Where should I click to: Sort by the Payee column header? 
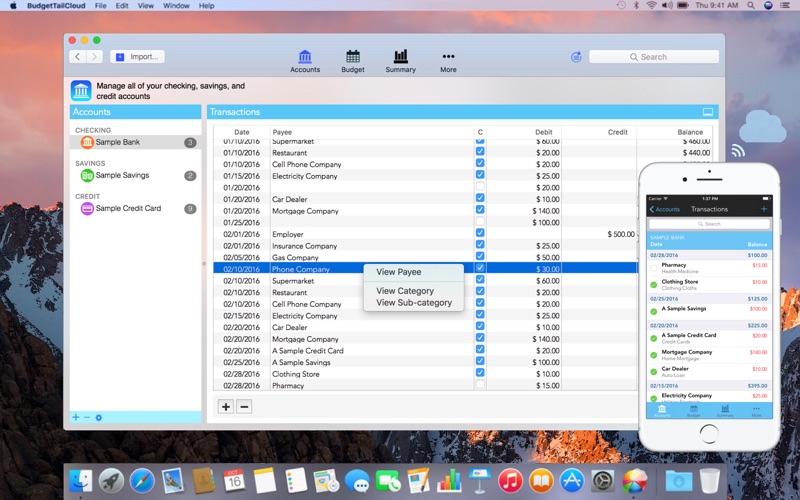tap(372, 132)
